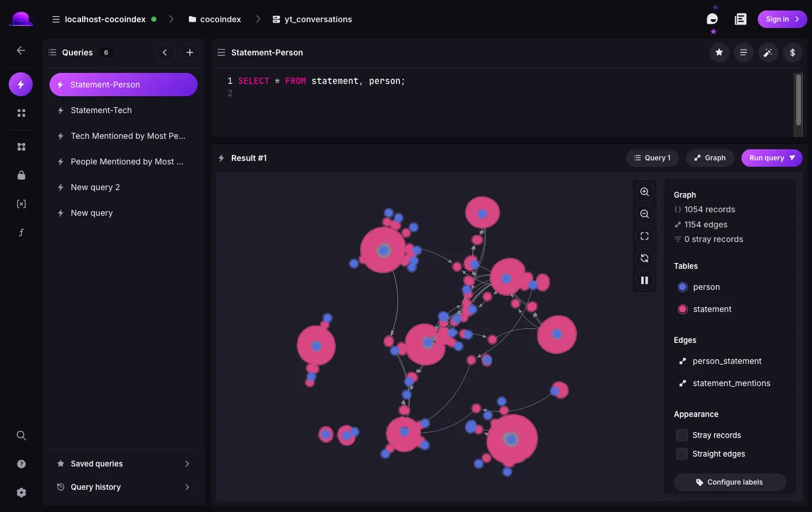Open the Explorer grid icon in sidebar
812x512 pixels.
pyautogui.click(x=21, y=113)
